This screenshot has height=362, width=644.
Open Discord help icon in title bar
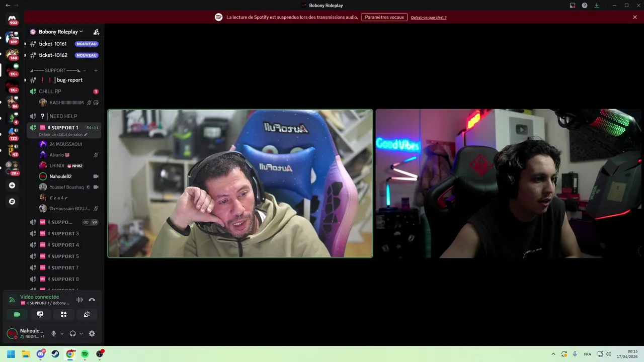pyautogui.click(x=585, y=6)
